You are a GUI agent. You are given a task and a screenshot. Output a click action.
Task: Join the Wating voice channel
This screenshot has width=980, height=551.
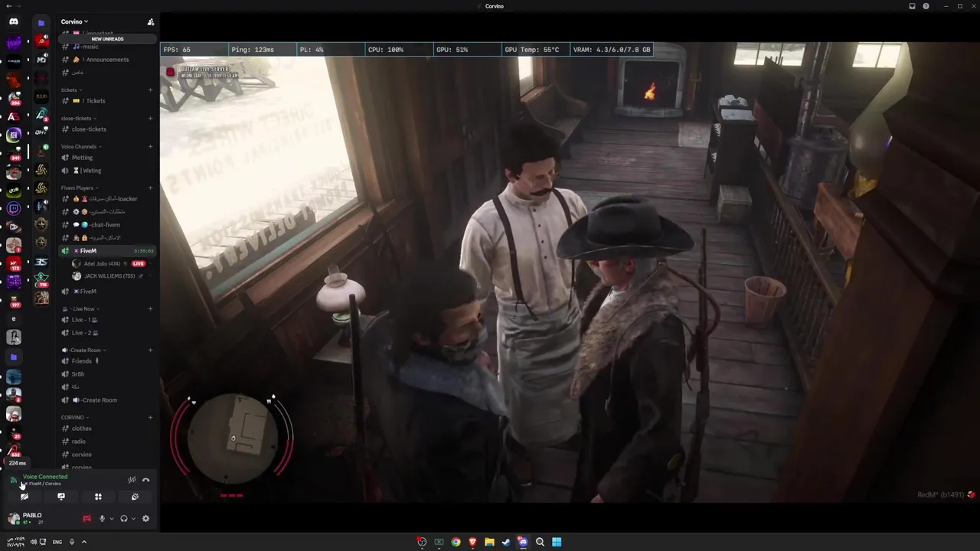[107, 171]
